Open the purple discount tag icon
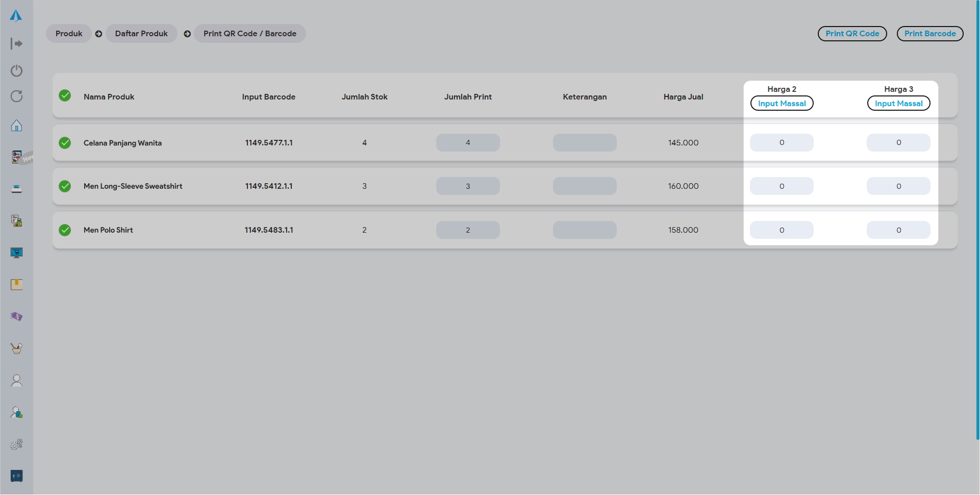980x495 pixels. tap(16, 317)
